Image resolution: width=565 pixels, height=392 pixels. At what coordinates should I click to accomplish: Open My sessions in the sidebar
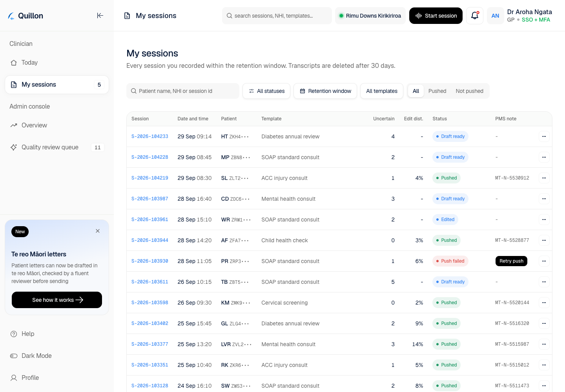[x=57, y=85]
